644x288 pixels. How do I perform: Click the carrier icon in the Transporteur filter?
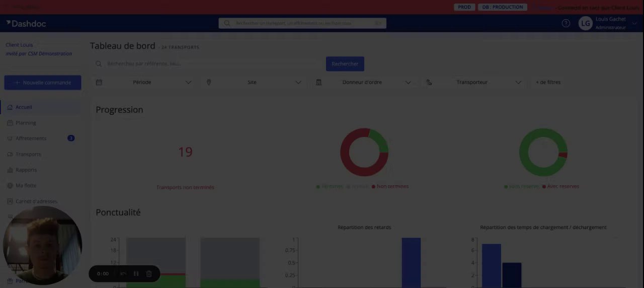coord(429,82)
